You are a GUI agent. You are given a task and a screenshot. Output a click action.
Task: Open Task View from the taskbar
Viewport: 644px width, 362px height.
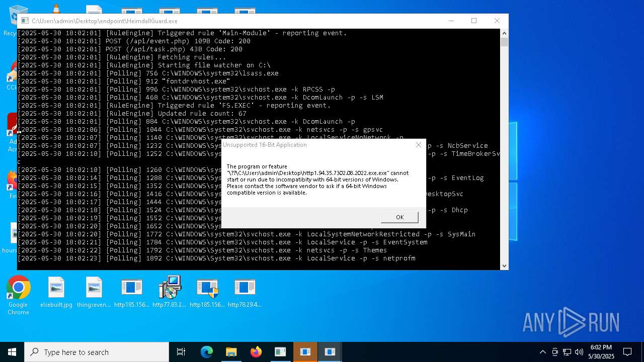tap(181, 352)
